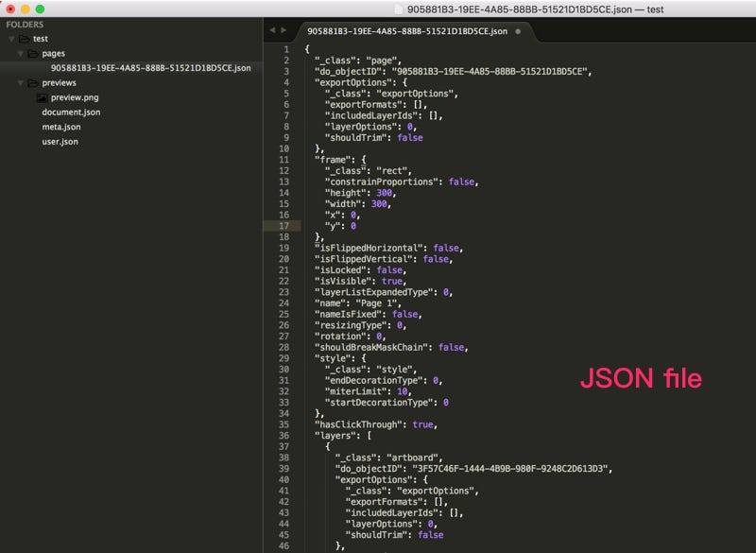Click the "nameIsFixed" key
Viewport: 756px width, 553px height.
click(x=349, y=315)
